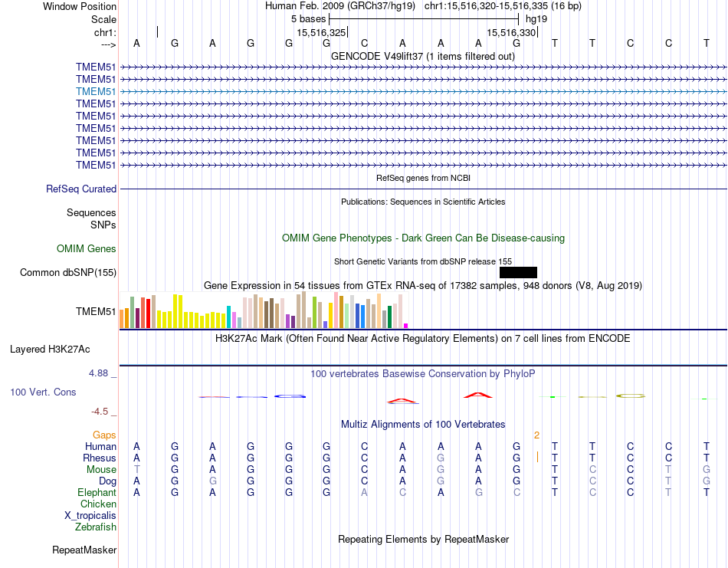Select the Elephant species label
Viewport: 728px width, 568px height.
(x=97, y=492)
